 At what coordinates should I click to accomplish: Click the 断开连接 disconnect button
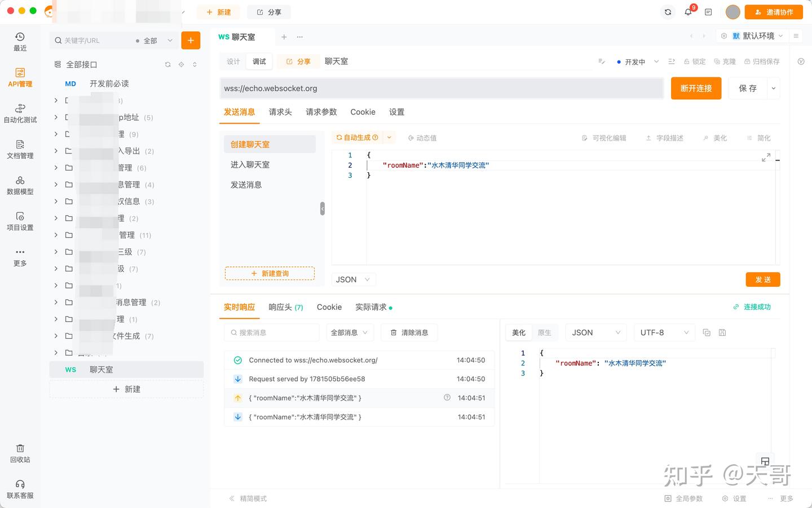(696, 88)
